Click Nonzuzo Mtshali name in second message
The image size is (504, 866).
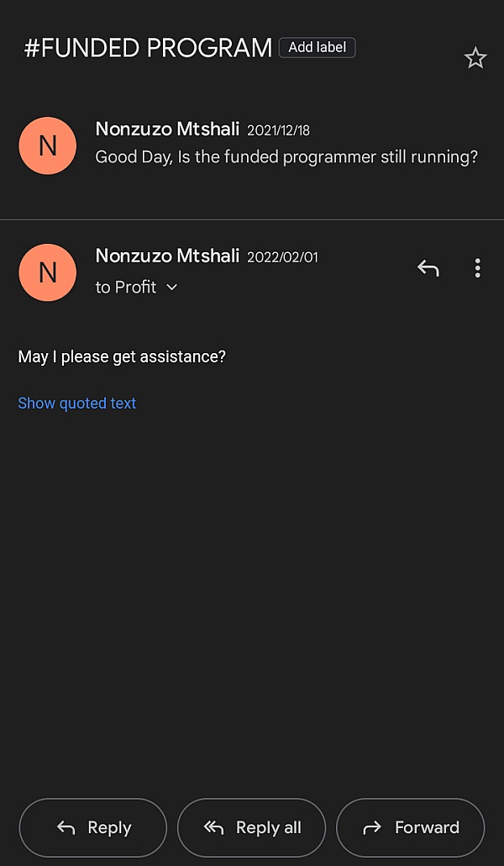(x=167, y=256)
